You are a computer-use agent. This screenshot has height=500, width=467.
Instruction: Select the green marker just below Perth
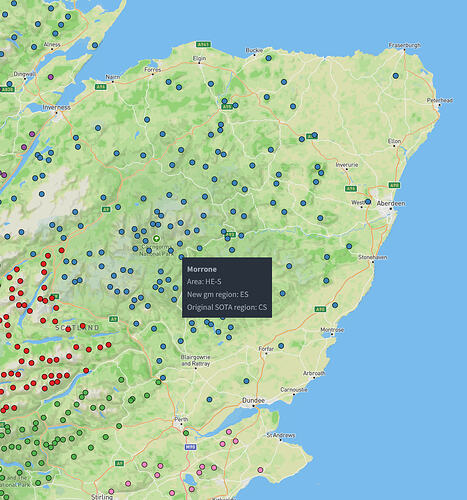[x=186, y=433]
